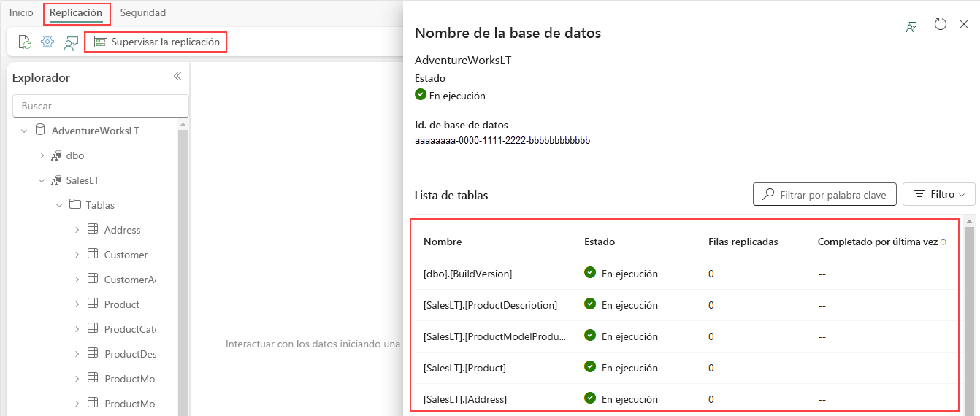The width and height of the screenshot is (980, 416).
Task: Switch to the Replicación tab
Action: (x=76, y=12)
